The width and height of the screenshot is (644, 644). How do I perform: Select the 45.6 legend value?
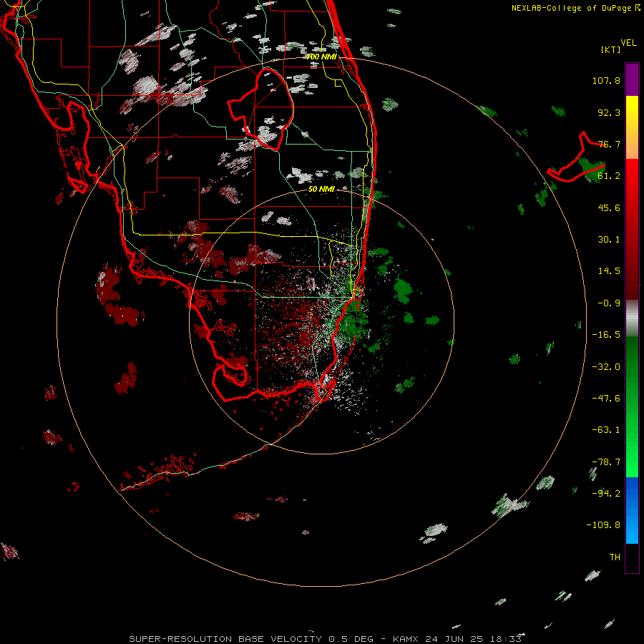point(609,208)
